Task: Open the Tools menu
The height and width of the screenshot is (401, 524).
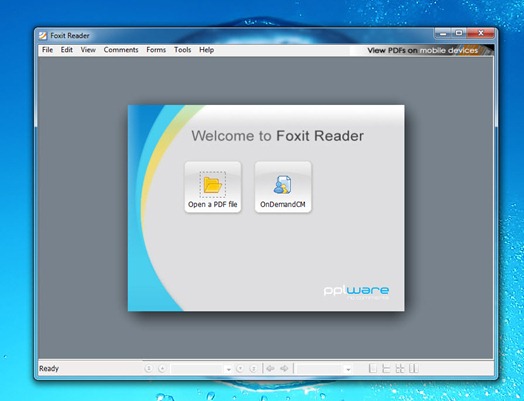Action: tap(182, 50)
